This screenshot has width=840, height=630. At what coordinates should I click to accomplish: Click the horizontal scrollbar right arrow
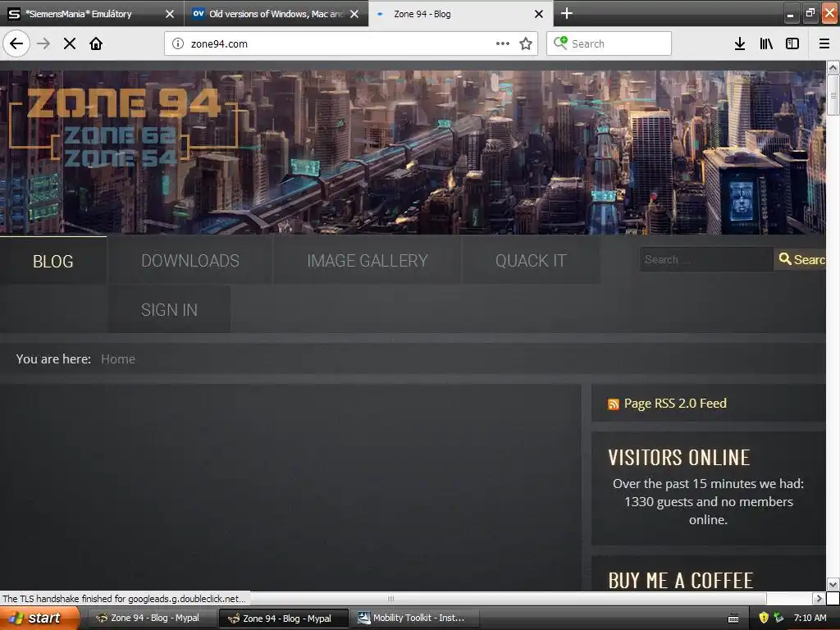(x=819, y=598)
